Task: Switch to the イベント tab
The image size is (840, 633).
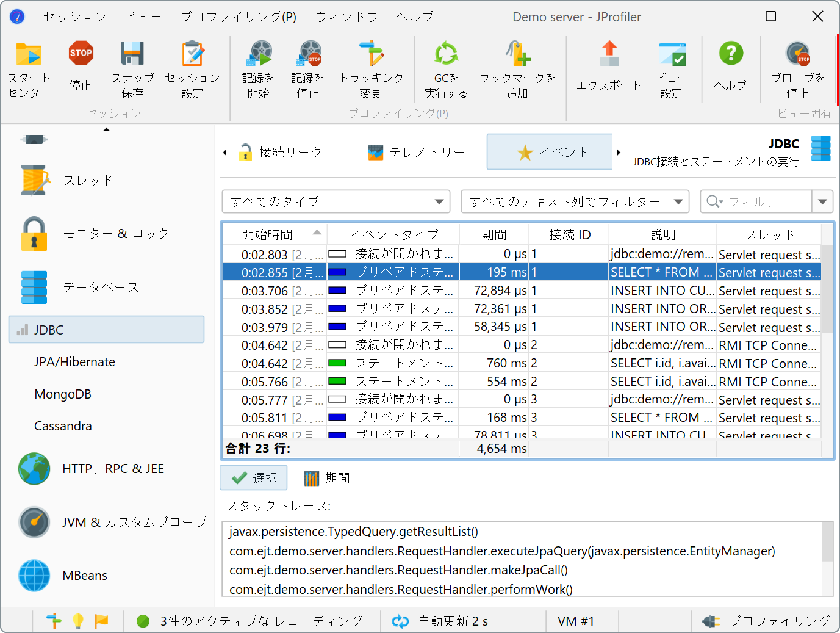Action: click(550, 152)
